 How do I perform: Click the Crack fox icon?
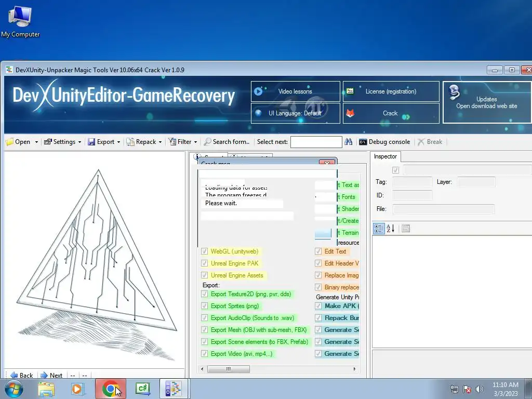click(x=351, y=113)
